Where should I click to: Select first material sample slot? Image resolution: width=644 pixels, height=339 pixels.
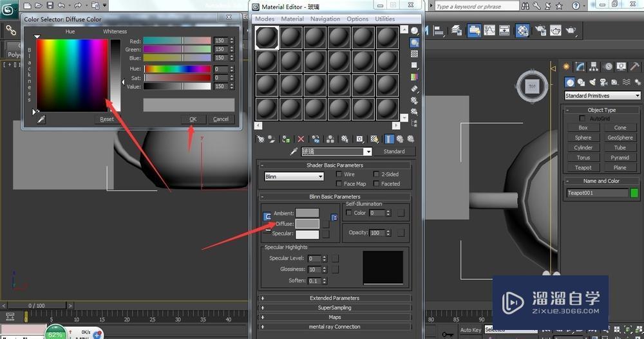click(x=267, y=38)
